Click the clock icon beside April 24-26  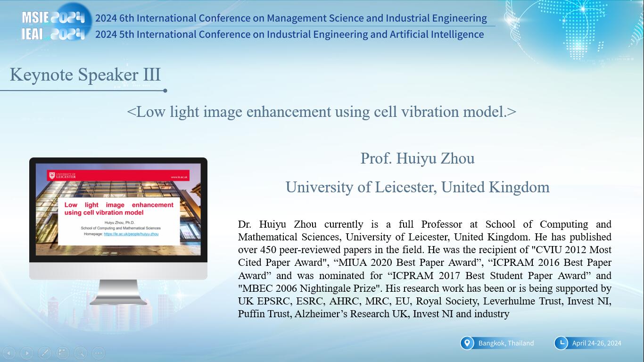click(561, 343)
